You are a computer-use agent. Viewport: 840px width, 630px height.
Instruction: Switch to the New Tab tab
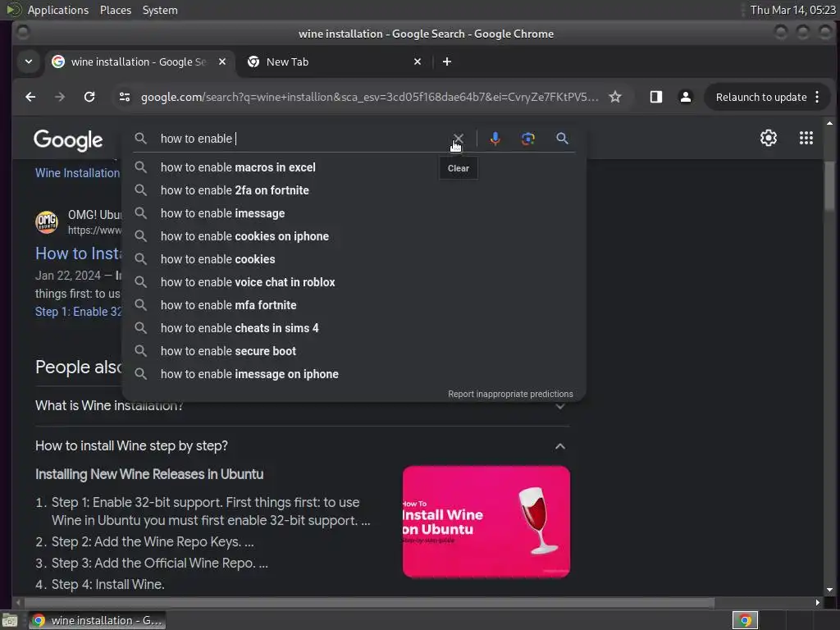335,62
